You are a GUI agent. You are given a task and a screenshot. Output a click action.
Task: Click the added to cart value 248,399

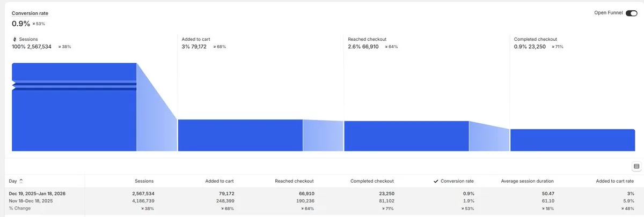point(224,200)
